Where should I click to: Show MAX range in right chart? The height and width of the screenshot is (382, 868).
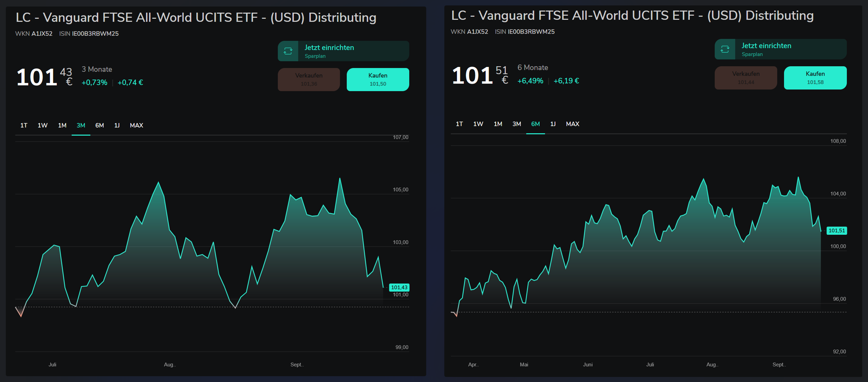tap(573, 124)
